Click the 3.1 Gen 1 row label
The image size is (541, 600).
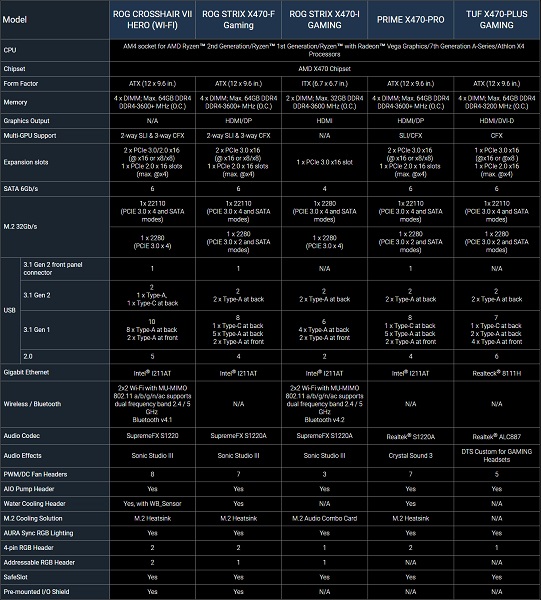[65, 329]
